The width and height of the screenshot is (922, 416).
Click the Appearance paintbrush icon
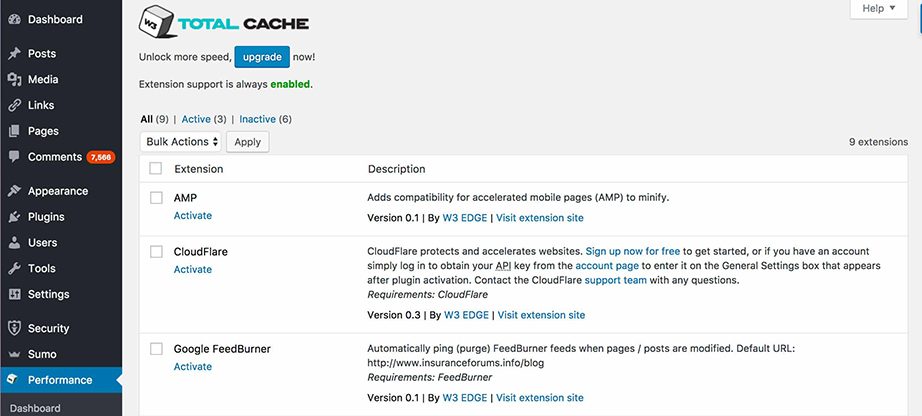(x=14, y=191)
